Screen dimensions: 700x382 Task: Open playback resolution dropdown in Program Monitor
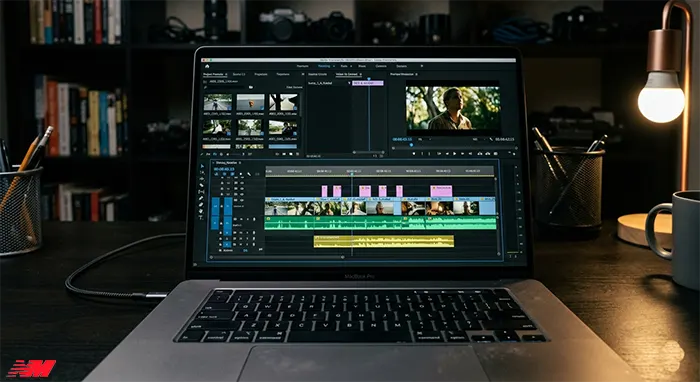pos(479,139)
